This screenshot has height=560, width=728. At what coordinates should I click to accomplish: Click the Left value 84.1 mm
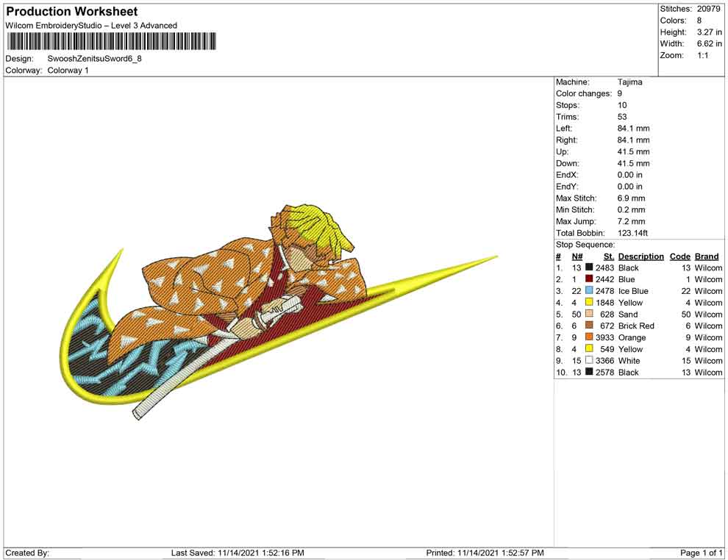tap(633, 129)
